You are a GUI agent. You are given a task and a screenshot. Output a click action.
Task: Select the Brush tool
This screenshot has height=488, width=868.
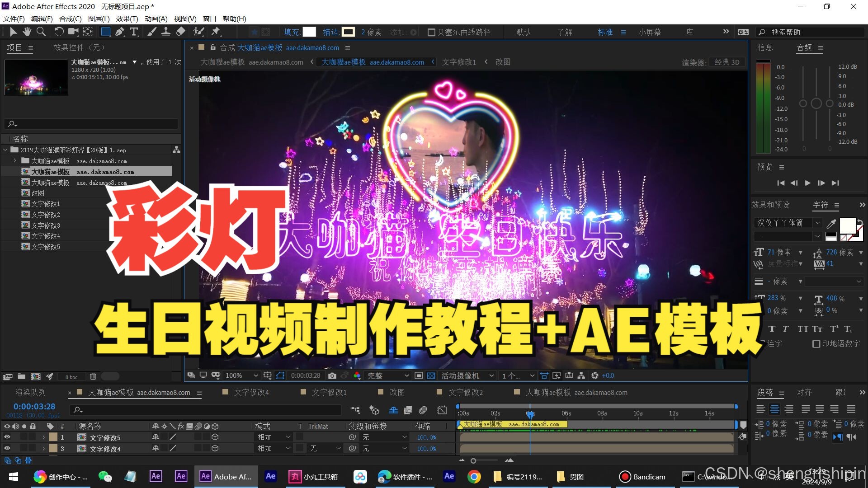pos(152,32)
